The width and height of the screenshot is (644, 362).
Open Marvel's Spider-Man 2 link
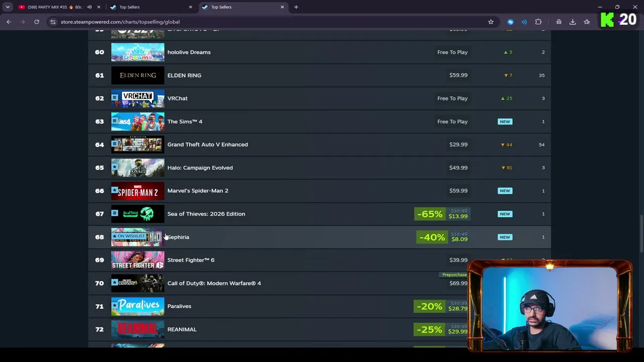click(x=198, y=191)
